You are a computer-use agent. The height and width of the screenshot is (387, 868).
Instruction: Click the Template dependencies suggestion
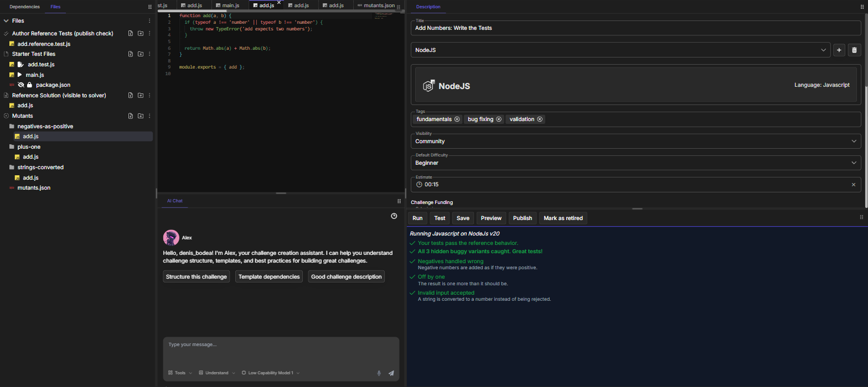tap(269, 276)
